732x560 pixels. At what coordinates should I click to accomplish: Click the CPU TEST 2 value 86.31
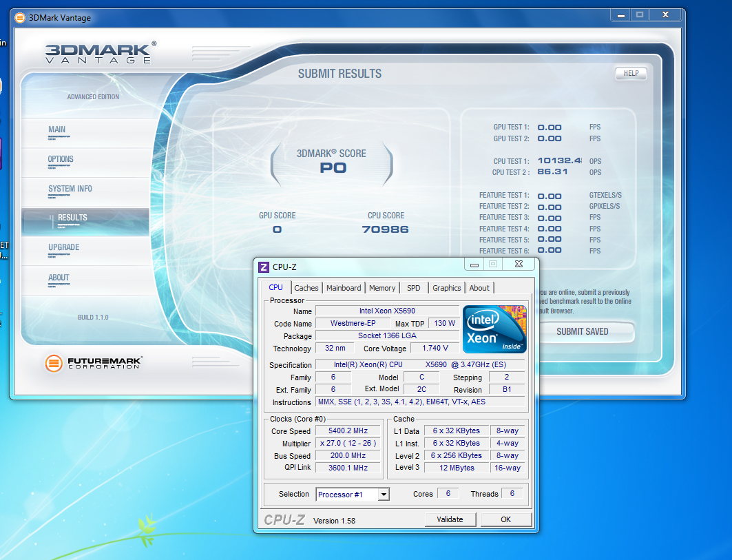552,172
